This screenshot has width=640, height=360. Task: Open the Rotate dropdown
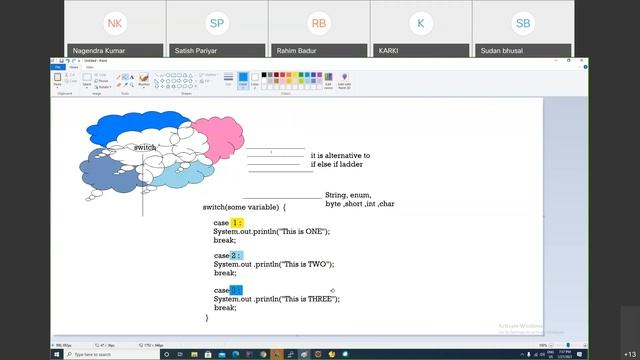click(103, 87)
